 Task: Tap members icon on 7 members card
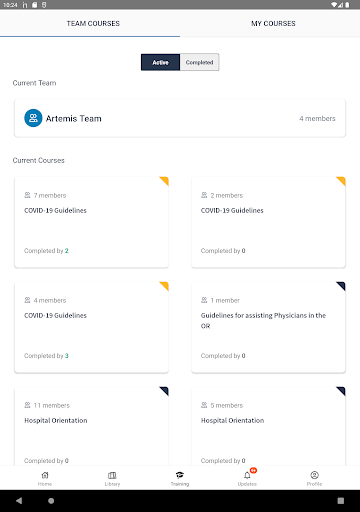point(27,195)
